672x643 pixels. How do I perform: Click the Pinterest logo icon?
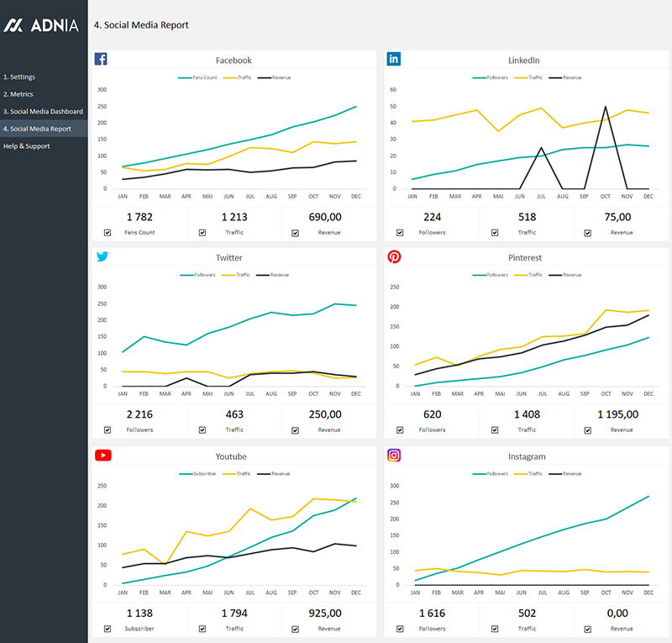[393, 257]
